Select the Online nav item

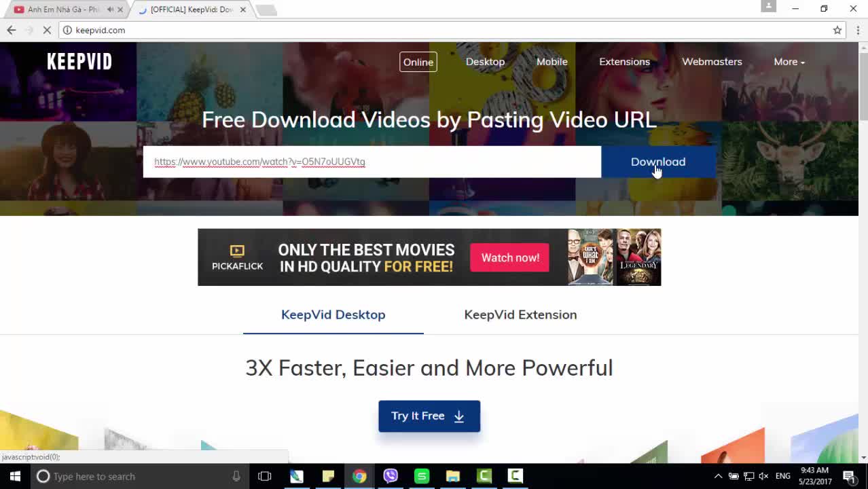tap(418, 62)
